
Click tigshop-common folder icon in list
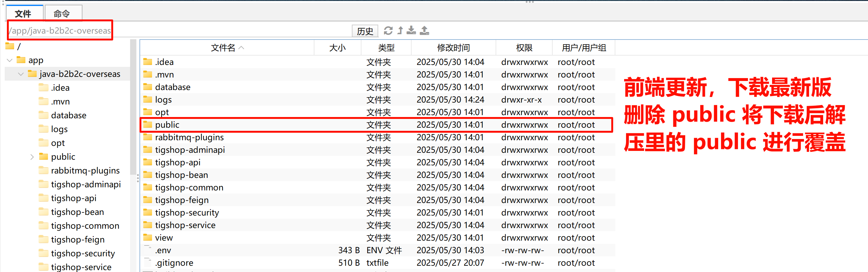coord(147,187)
